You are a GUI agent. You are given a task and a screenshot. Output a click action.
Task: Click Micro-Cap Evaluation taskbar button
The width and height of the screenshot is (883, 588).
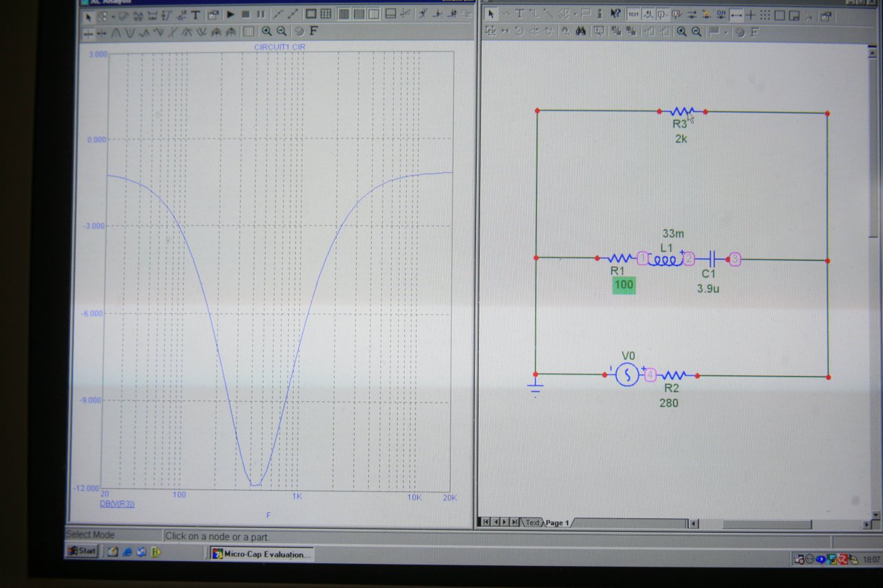pyautogui.click(x=262, y=554)
